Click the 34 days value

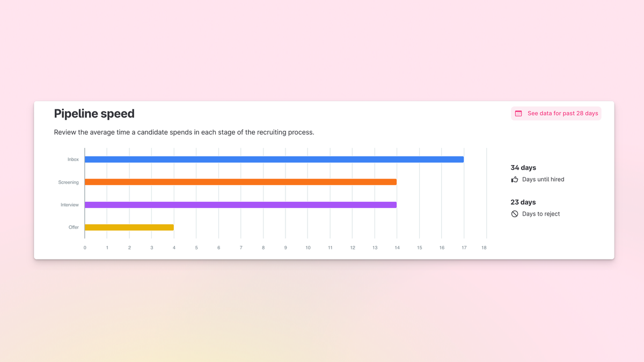pyautogui.click(x=523, y=168)
